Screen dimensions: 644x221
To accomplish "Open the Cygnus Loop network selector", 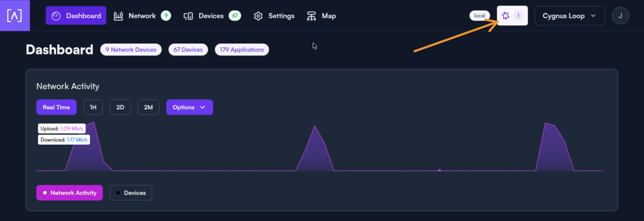I will point(563,16).
